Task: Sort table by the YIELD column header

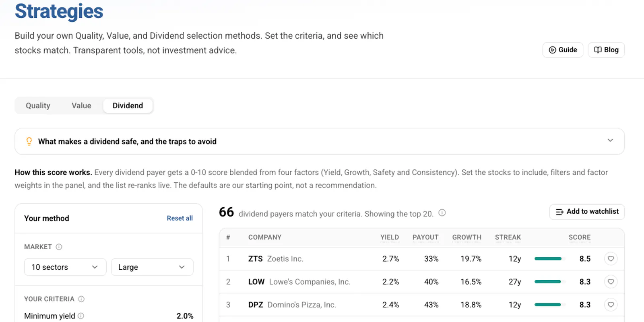Action: pos(390,237)
